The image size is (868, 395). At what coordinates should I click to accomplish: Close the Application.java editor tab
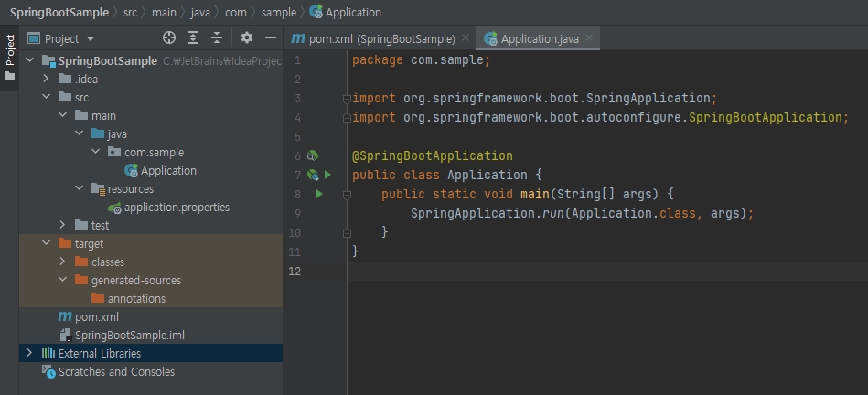[589, 37]
